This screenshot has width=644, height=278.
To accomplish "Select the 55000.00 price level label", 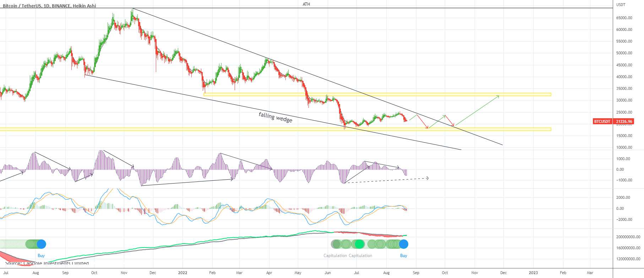I will click(624, 41).
